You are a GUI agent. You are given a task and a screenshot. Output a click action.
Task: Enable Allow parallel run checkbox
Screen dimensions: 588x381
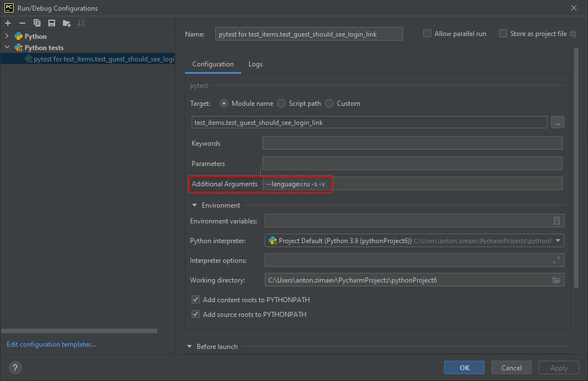pyautogui.click(x=427, y=33)
